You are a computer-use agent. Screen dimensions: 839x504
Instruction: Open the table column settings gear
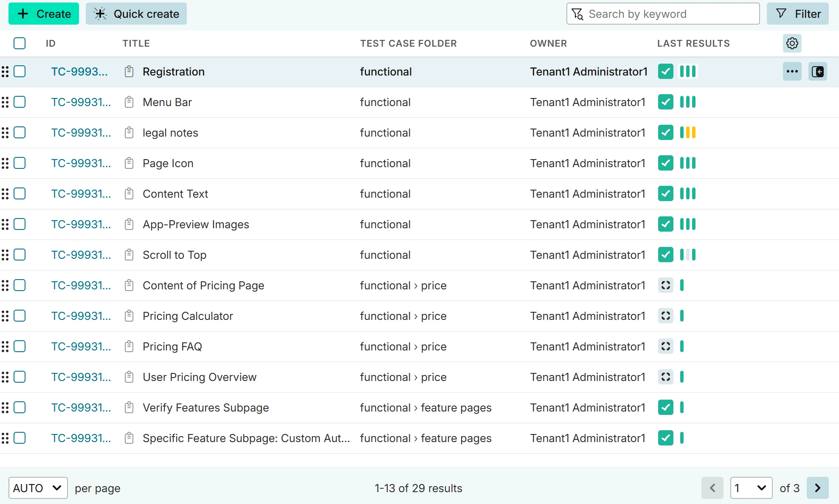click(792, 43)
